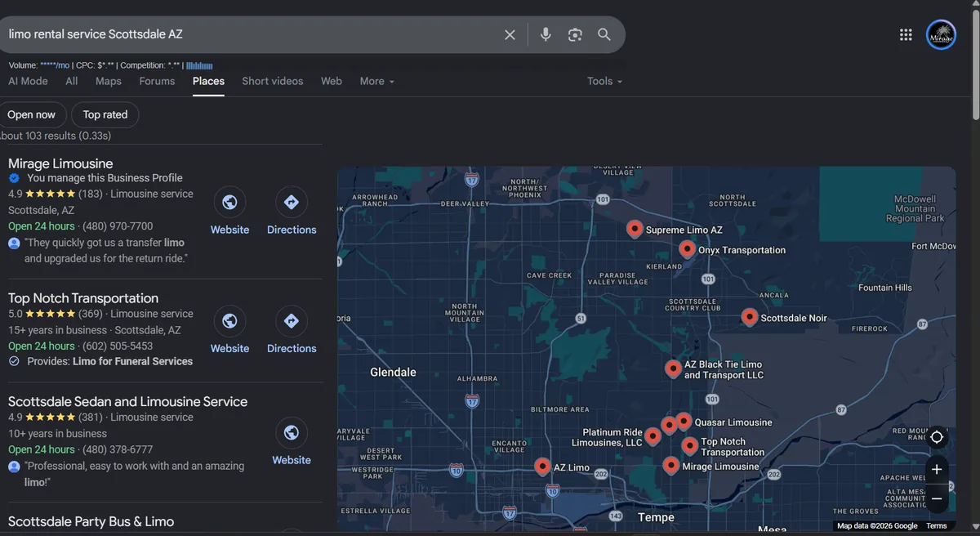Switch to the Maps tab
The width and height of the screenshot is (980, 536).
[109, 81]
